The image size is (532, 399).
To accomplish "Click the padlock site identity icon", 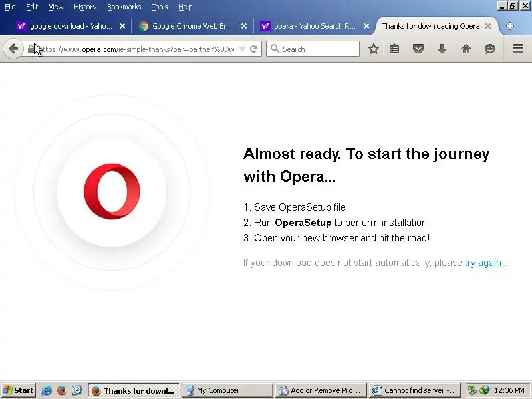I will click(x=31, y=49).
